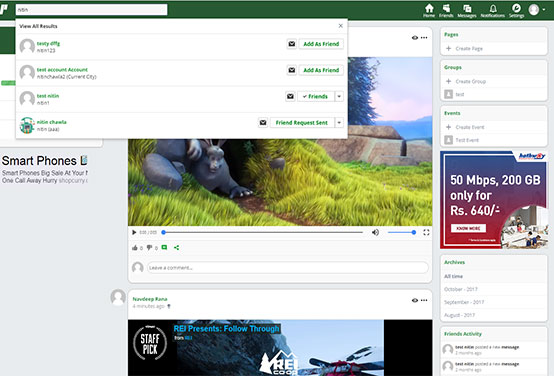Open Events panel heading
The height and width of the screenshot is (376, 554).
point(452,113)
